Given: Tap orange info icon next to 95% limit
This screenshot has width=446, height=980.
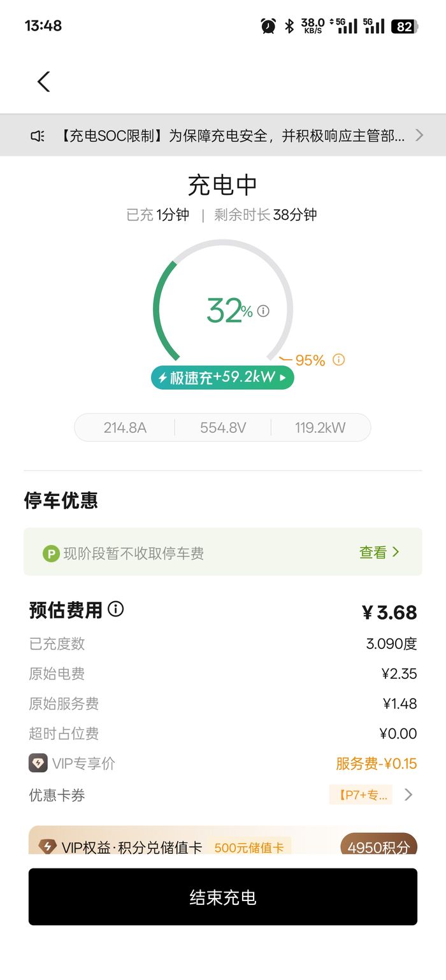Looking at the screenshot, I should (339, 360).
